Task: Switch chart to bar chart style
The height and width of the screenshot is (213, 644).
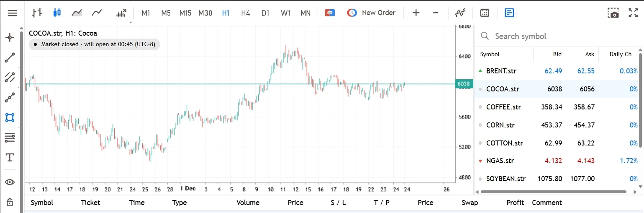Action: (37, 13)
